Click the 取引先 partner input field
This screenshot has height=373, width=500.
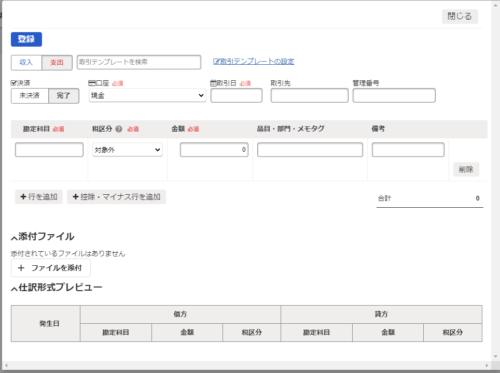pyautogui.click(x=310, y=96)
